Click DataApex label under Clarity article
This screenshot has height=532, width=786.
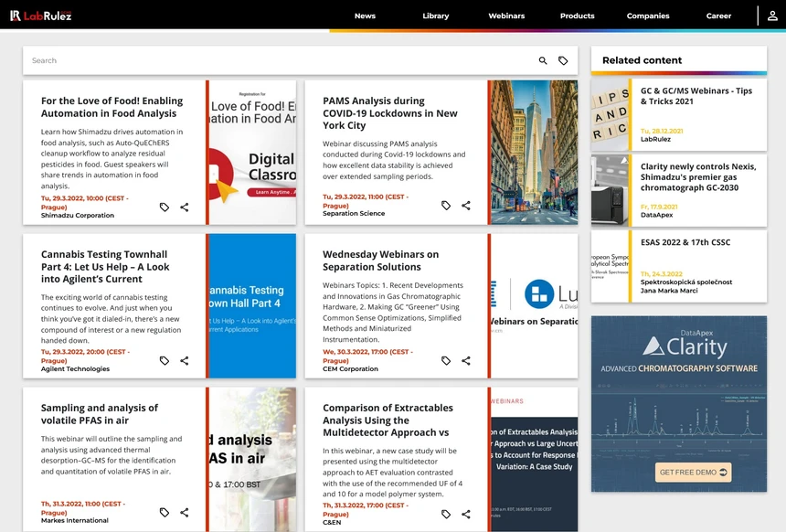click(656, 215)
